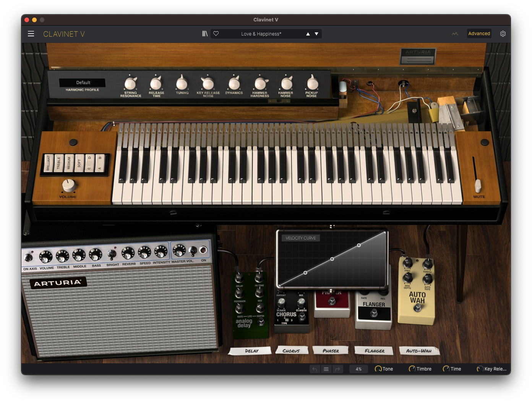Click the amp Master Vol. knob
Screen dimensions: 532x403
click(179, 251)
